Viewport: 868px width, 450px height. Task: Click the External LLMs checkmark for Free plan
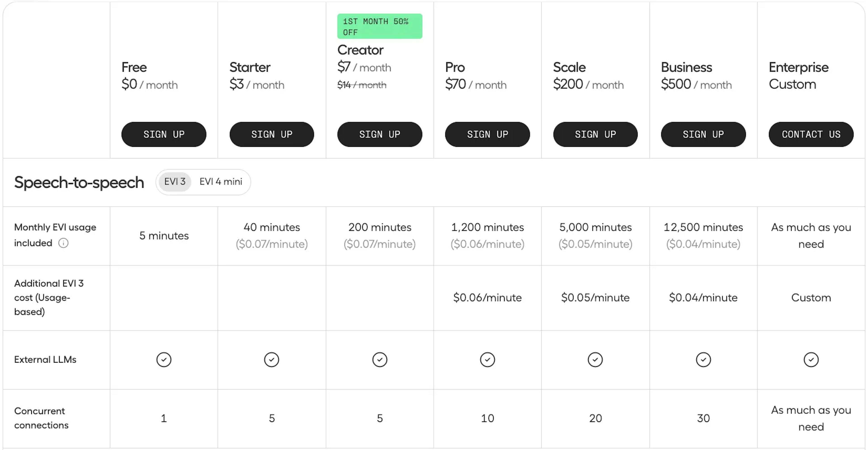point(164,359)
